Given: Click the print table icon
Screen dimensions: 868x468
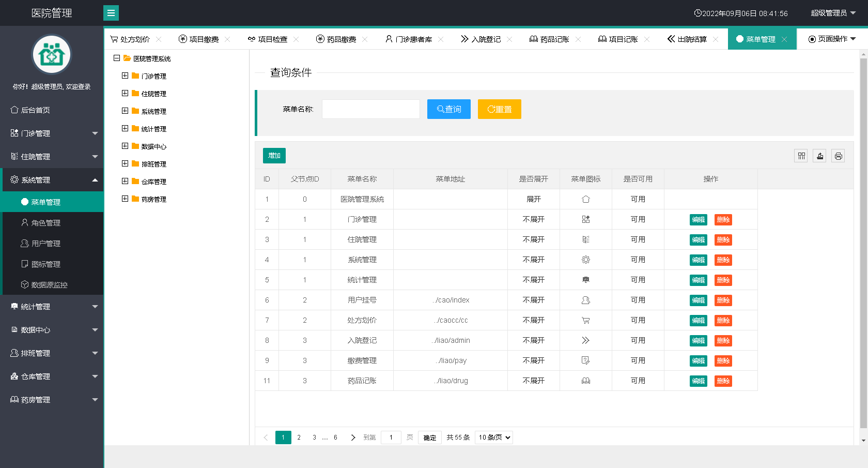Looking at the screenshot, I should 839,156.
